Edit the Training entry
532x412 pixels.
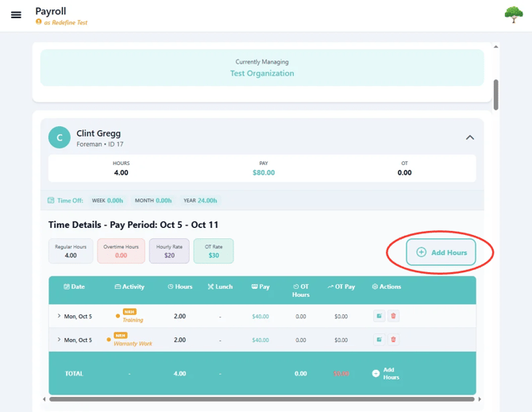pyautogui.click(x=379, y=316)
